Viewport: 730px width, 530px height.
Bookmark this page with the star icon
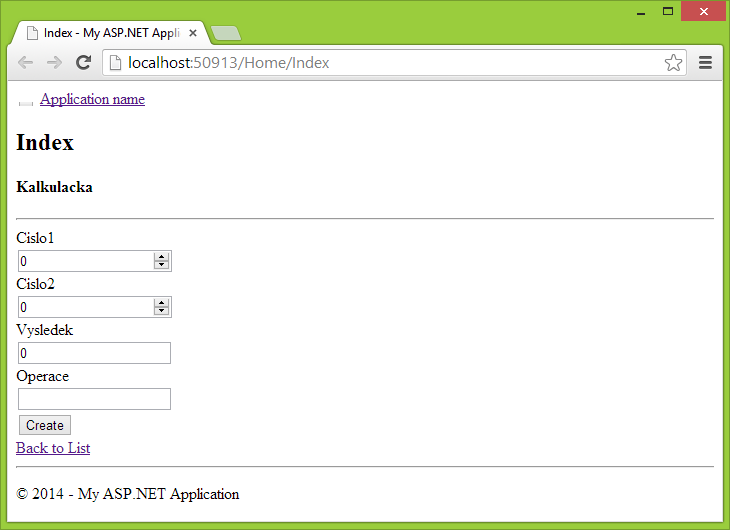click(673, 62)
